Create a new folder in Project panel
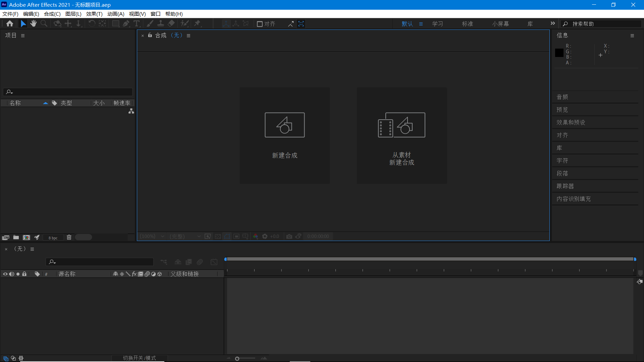Screen dimensions: 644x362 point(16,237)
